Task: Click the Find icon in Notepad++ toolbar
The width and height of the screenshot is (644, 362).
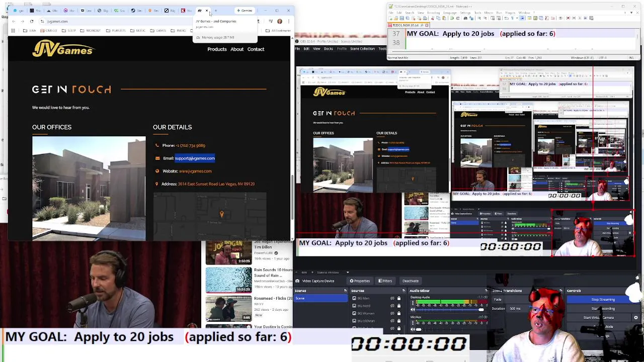Action: pos(465,18)
